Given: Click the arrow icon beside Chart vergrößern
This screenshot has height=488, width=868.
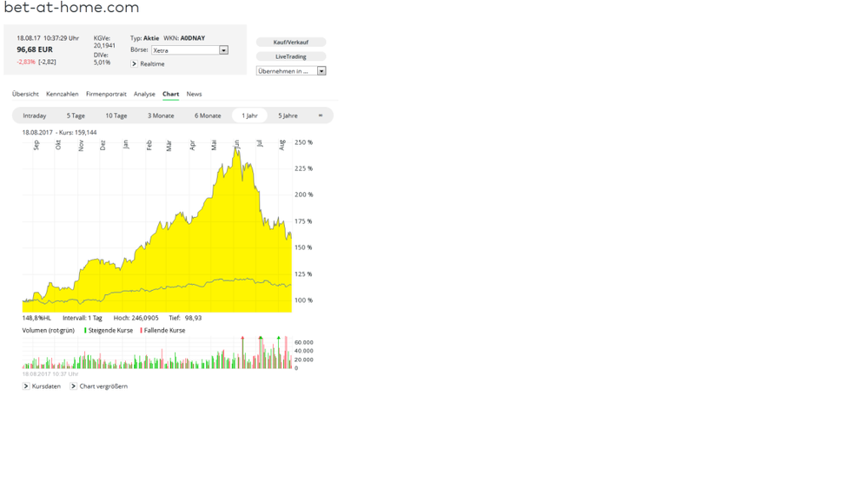Looking at the screenshot, I should (x=74, y=386).
